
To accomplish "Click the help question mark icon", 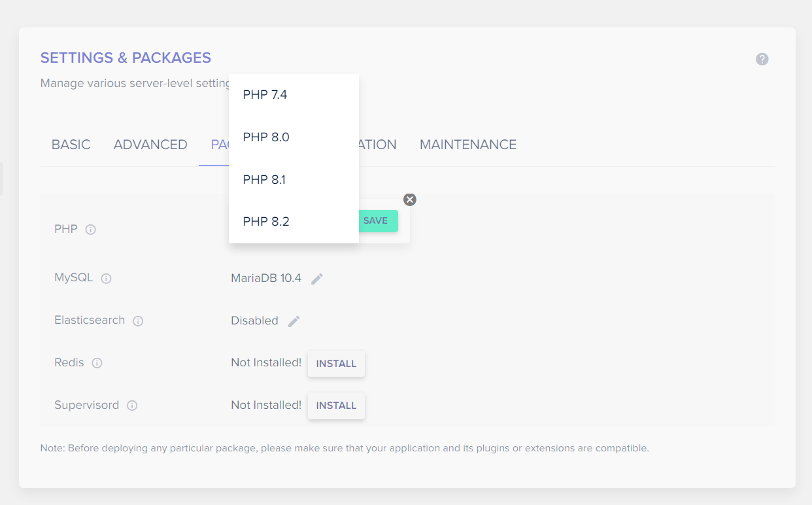I will click(x=762, y=59).
